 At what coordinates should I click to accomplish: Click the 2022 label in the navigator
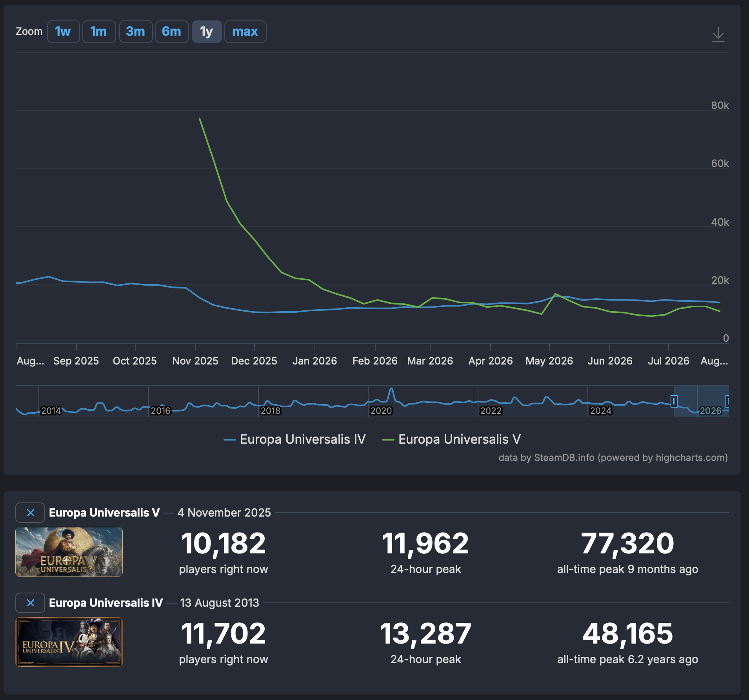point(491,411)
